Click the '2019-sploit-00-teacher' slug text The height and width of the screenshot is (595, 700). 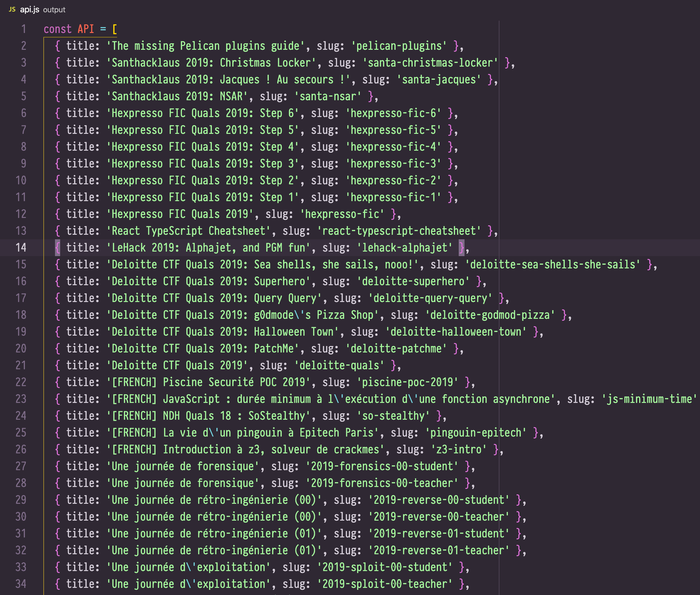pyautogui.click(x=385, y=584)
